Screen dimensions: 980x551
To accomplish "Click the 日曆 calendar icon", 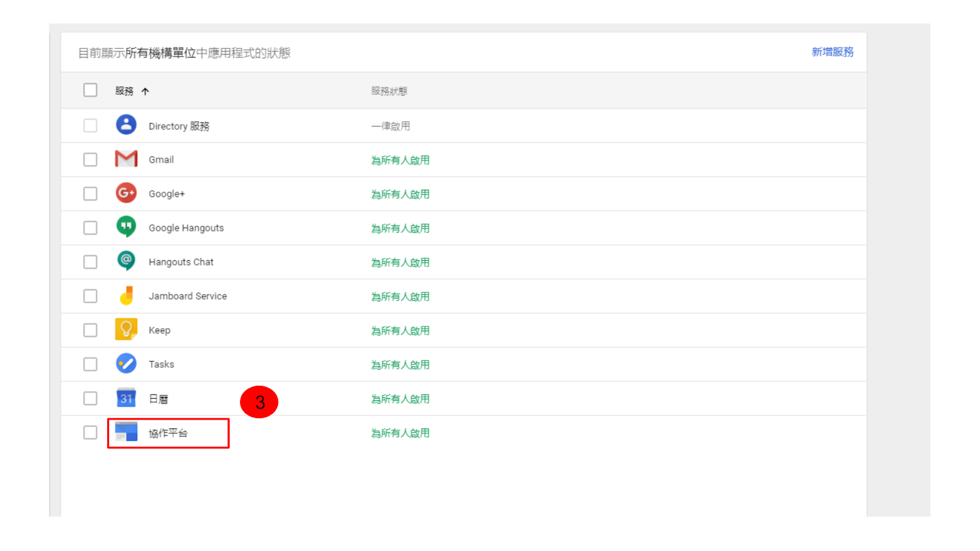I will click(x=126, y=398).
